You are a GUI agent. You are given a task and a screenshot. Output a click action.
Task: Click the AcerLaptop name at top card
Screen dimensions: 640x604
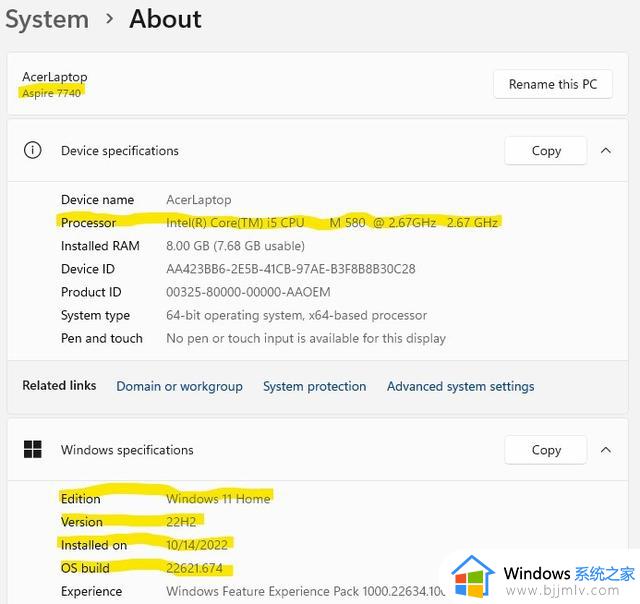click(55, 77)
